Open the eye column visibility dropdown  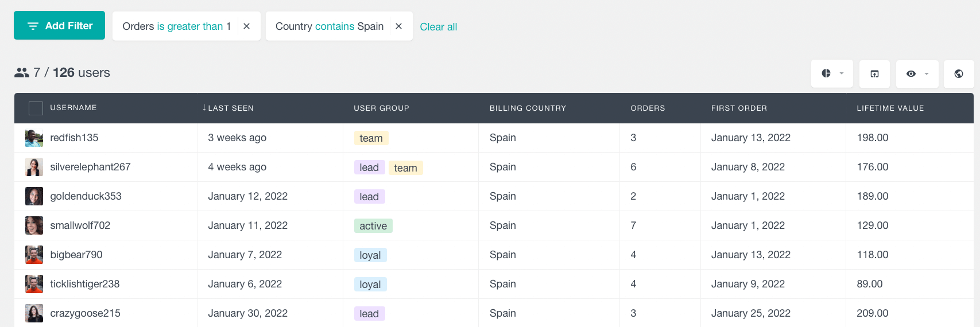(x=917, y=73)
